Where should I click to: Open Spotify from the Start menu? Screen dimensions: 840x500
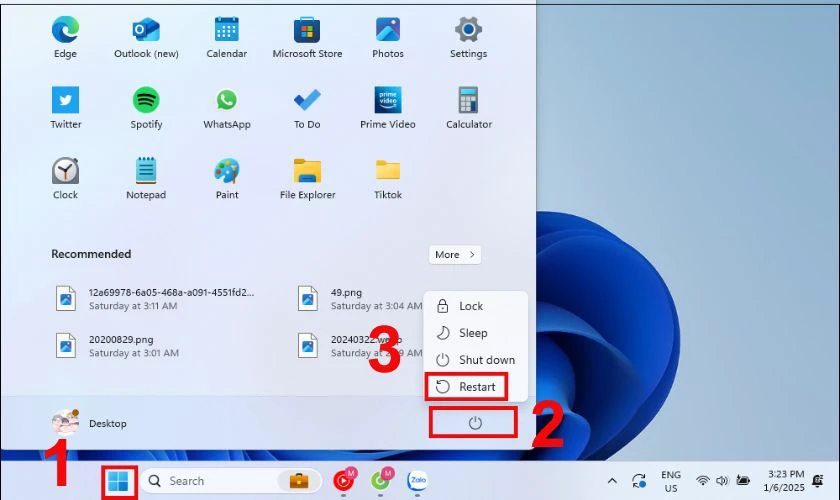click(x=146, y=107)
